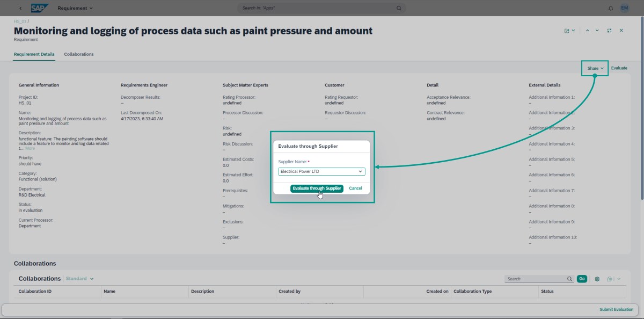The image size is (644, 319).
Task: Click the 'Functional (solution)' category value
Action: pyautogui.click(x=38, y=179)
